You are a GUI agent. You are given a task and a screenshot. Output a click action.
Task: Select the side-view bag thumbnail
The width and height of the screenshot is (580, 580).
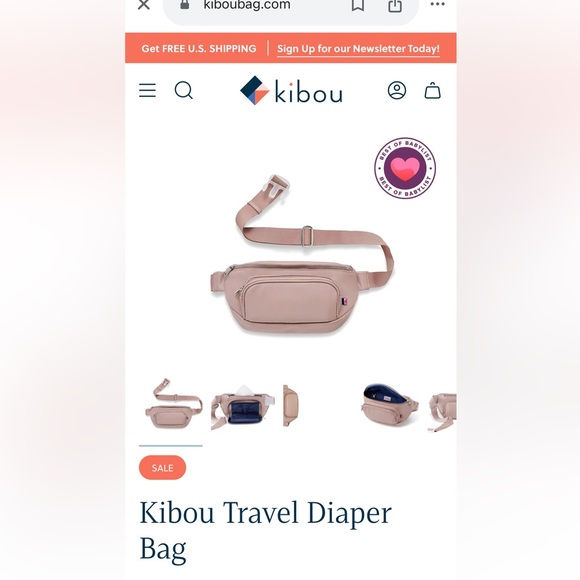291,405
